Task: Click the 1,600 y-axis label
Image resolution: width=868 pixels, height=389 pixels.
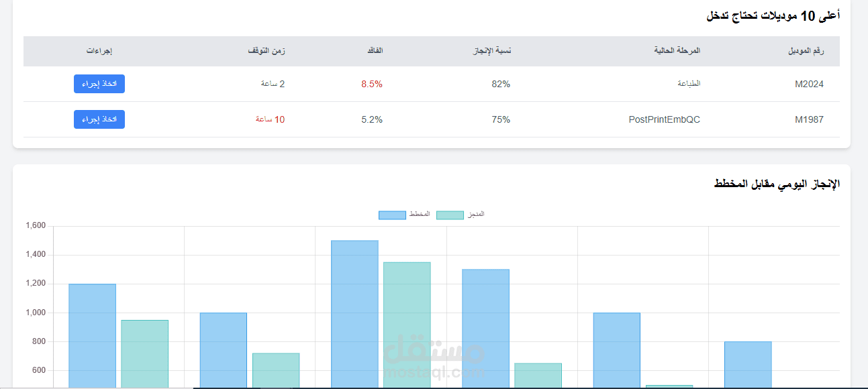Action: pos(36,226)
